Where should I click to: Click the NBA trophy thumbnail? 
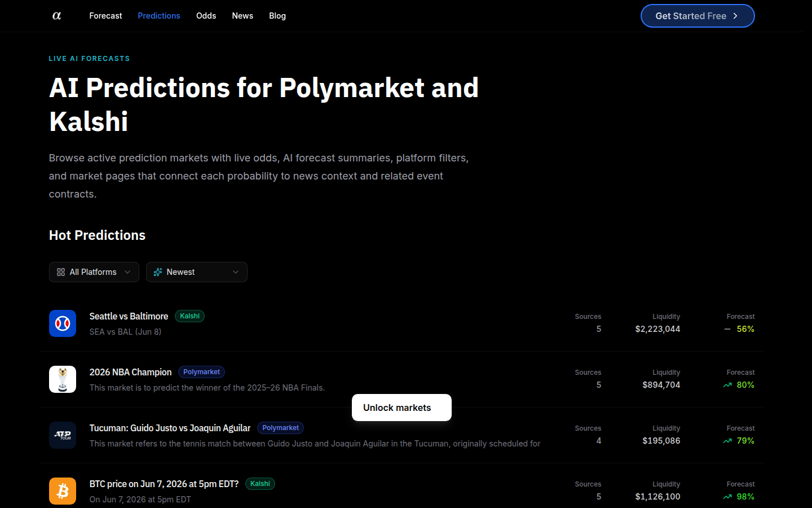pos(63,379)
